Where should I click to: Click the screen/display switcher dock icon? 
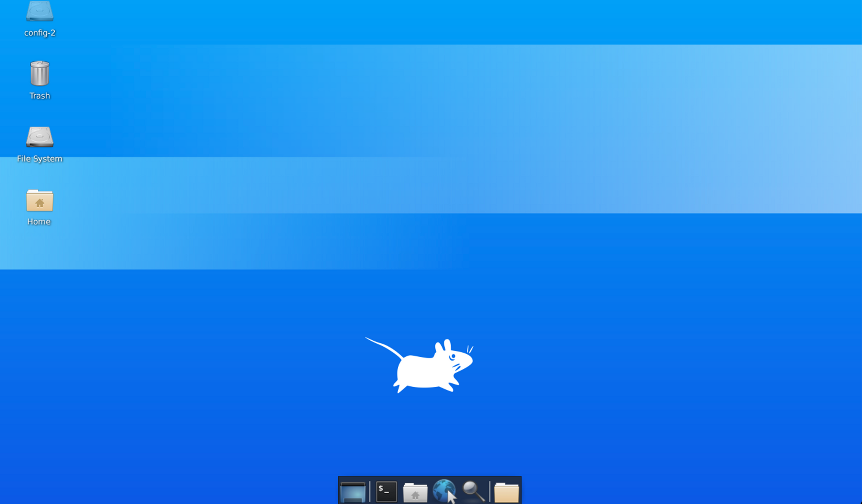[x=355, y=492]
